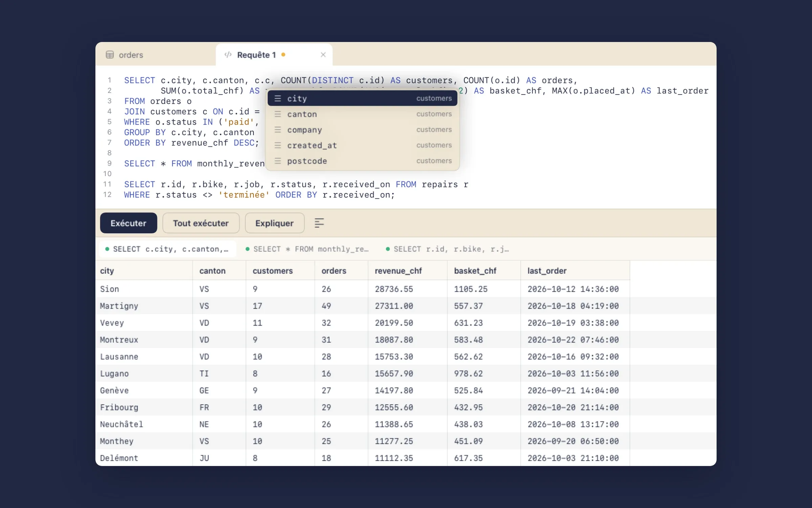
Task: Select postcode in the autocomplete list
Action: click(362, 161)
